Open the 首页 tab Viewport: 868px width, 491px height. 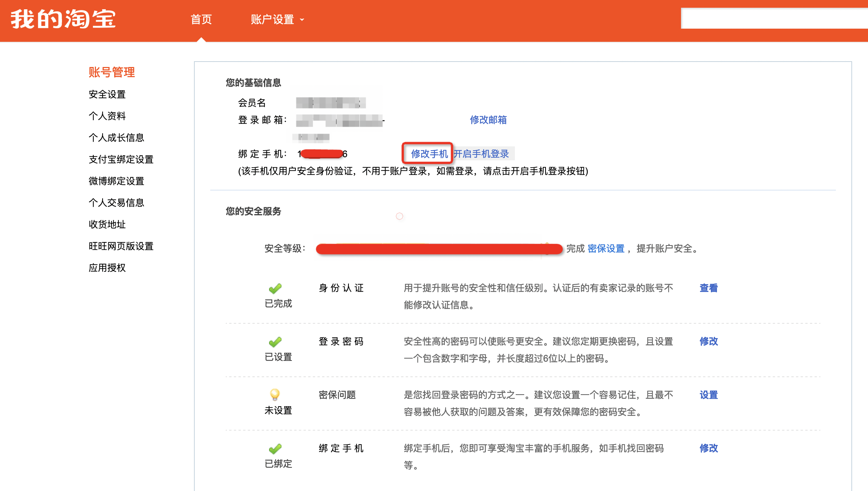click(201, 19)
